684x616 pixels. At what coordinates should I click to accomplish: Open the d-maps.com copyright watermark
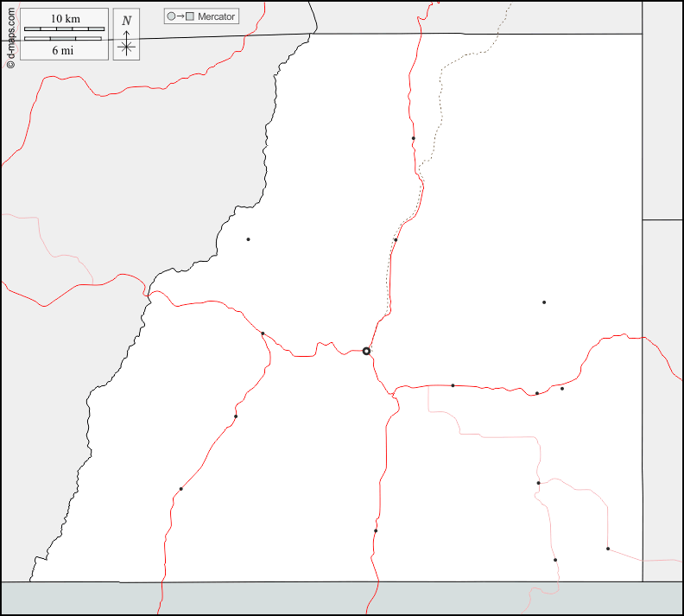tap(9, 35)
